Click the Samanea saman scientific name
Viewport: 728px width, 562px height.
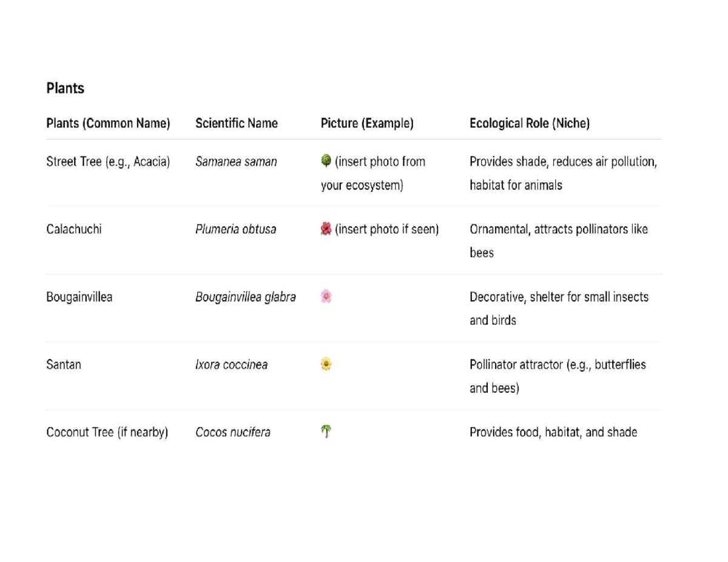pyautogui.click(x=236, y=162)
